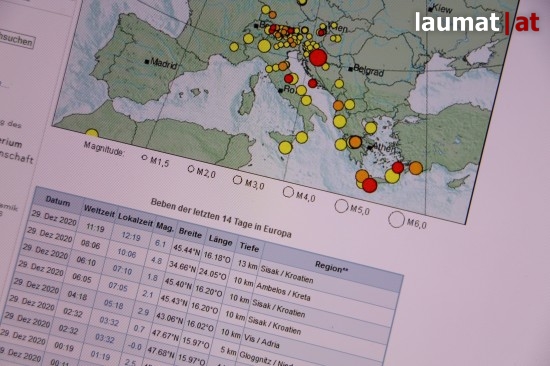Image resolution: width=550 pixels, height=366 pixels.
Task: Click the laumat.at logo
Action: point(477,22)
